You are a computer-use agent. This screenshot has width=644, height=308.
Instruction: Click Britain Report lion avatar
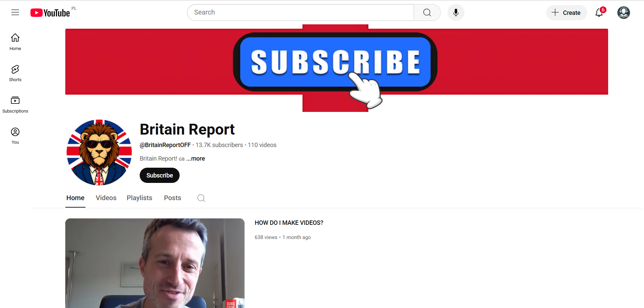click(99, 152)
